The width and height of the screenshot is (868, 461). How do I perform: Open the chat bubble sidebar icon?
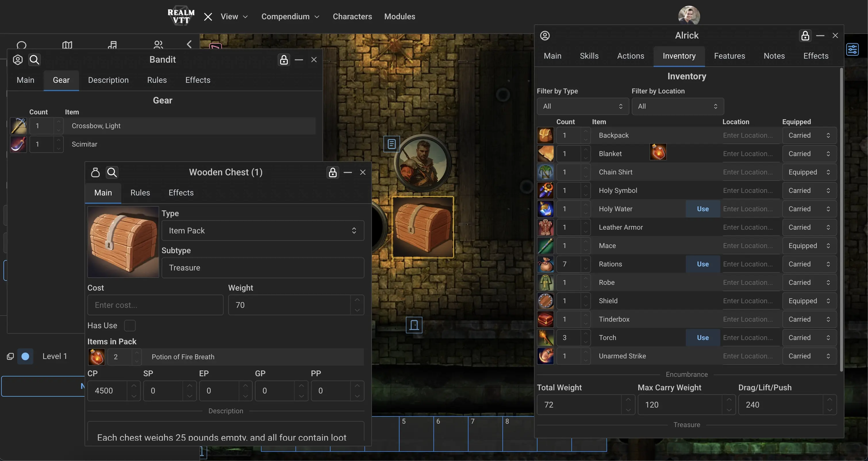tap(22, 45)
